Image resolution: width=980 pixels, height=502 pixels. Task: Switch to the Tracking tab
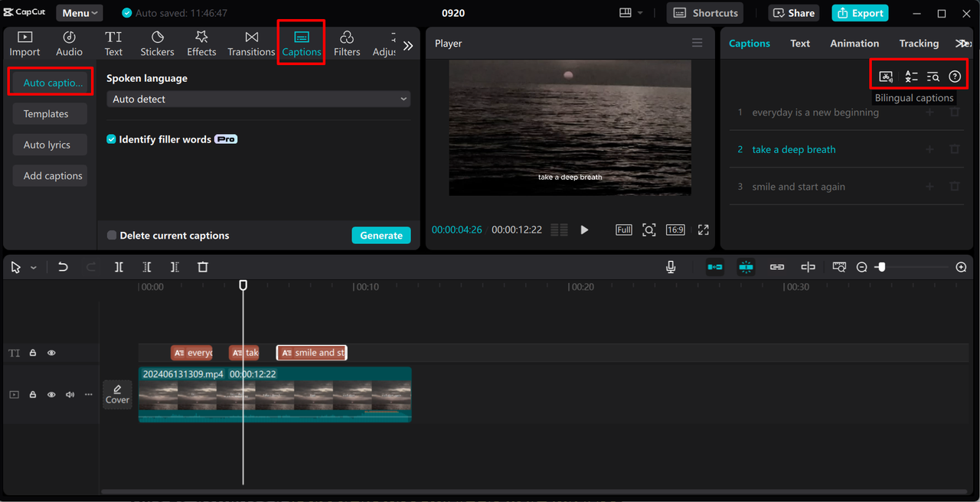pyautogui.click(x=919, y=44)
